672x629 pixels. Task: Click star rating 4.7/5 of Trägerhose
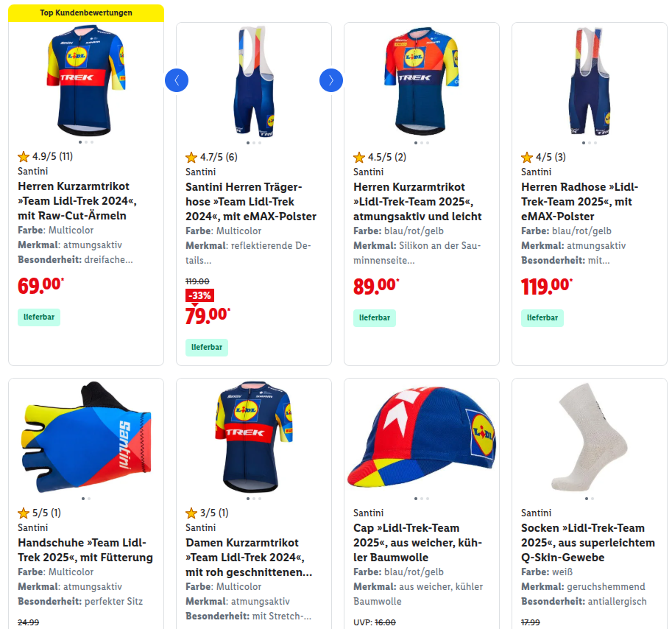[212, 158]
